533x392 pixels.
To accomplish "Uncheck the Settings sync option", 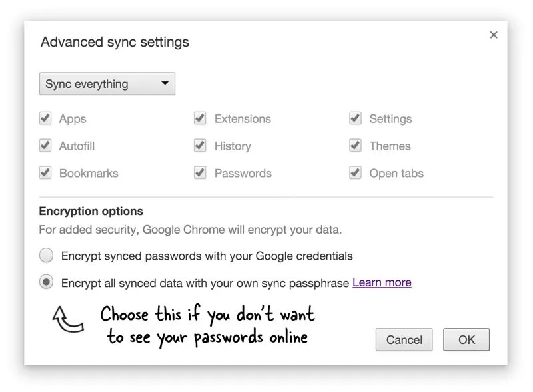I will click(355, 118).
